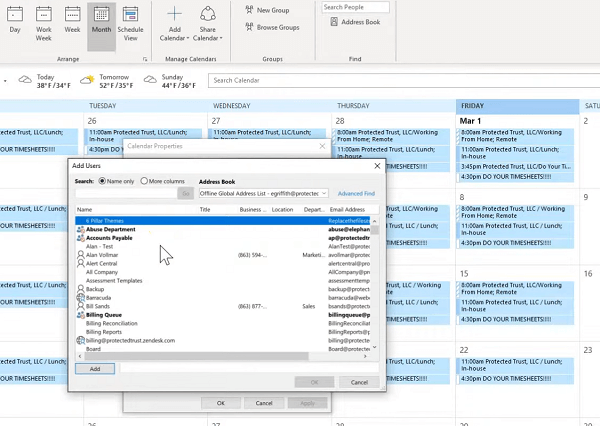Select the Friday Mar 1 date
Screen dimensions: 600x426
point(517,121)
